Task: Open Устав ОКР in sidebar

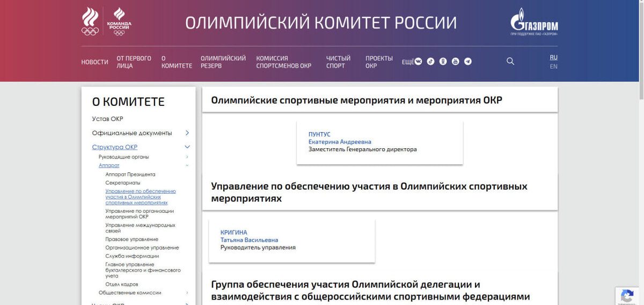Action: 107,119
